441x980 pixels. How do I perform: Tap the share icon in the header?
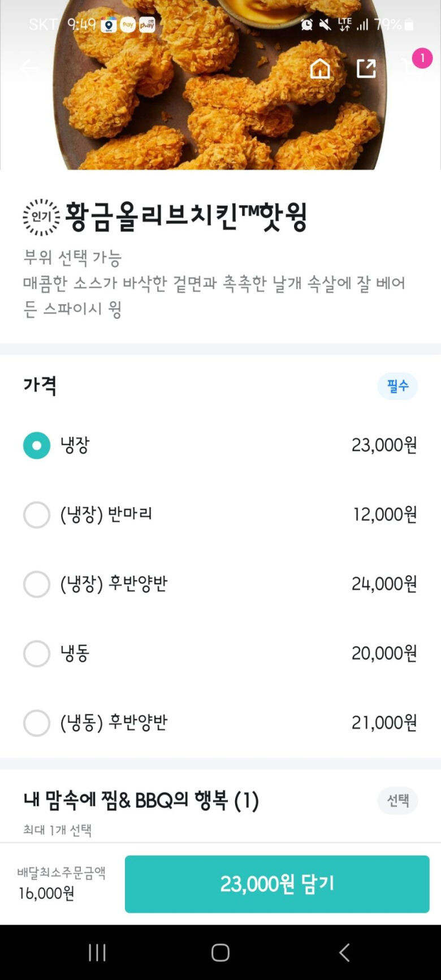[366, 68]
